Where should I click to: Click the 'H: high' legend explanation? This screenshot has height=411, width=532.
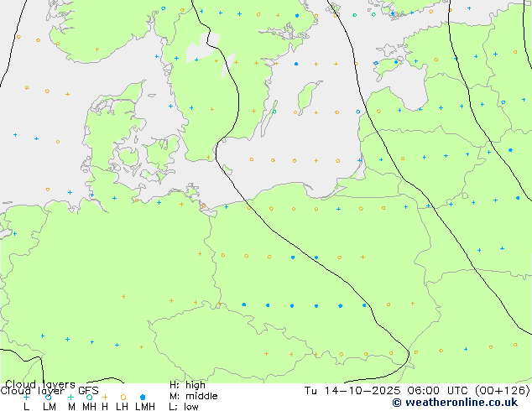pyautogui.click(x=187, y=385)
